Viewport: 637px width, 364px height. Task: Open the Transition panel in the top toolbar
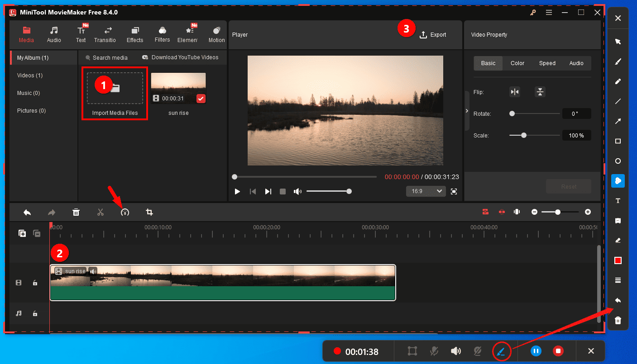105,33
